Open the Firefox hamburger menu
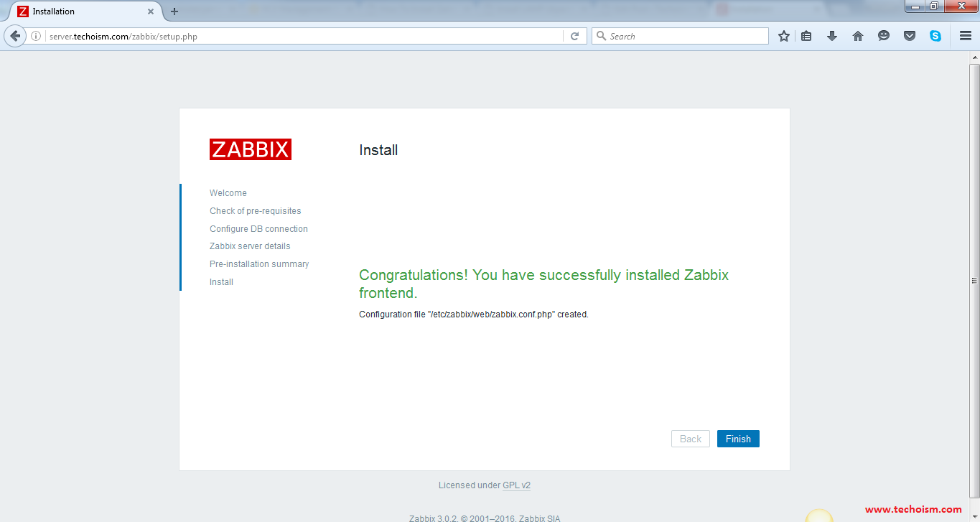 click(966, 36)
